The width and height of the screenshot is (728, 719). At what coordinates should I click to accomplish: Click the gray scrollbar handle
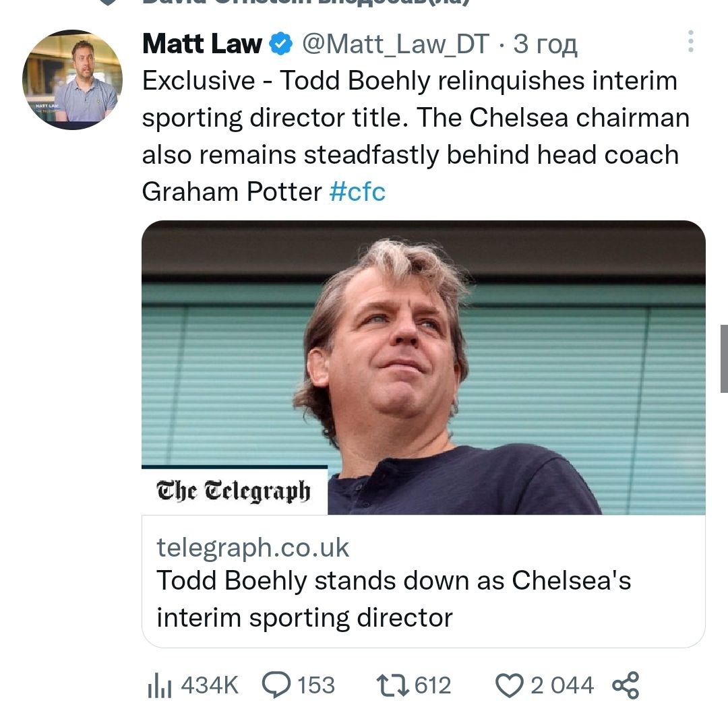point(724,358)
